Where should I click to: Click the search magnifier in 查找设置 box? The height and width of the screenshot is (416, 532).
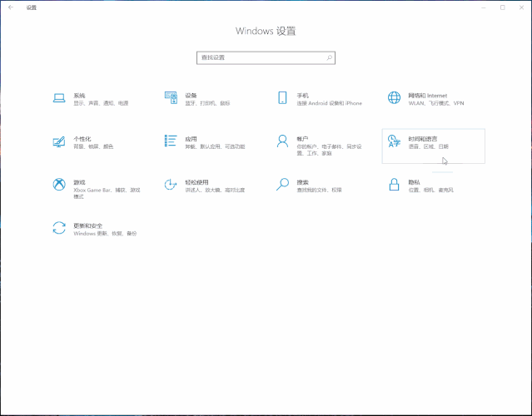[x=329, y=57]
